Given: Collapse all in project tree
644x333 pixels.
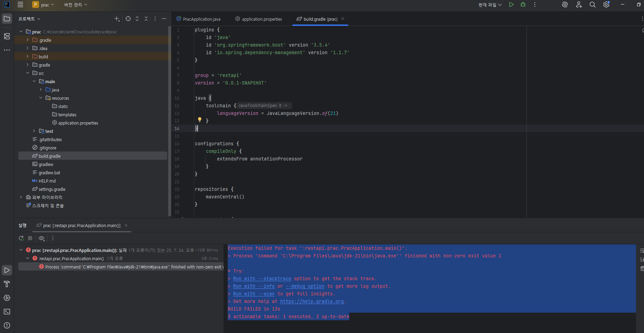Looking at the screenshot, I should point(146,19).
